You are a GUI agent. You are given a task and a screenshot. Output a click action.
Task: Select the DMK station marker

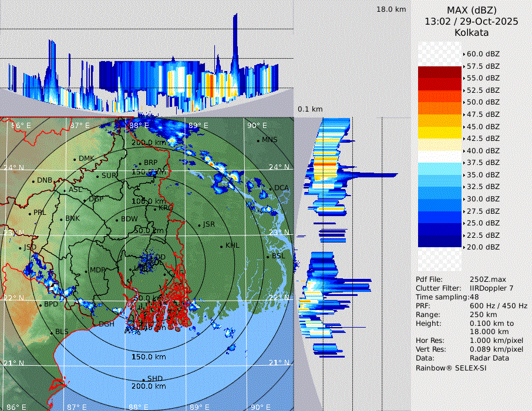point(75,159)
